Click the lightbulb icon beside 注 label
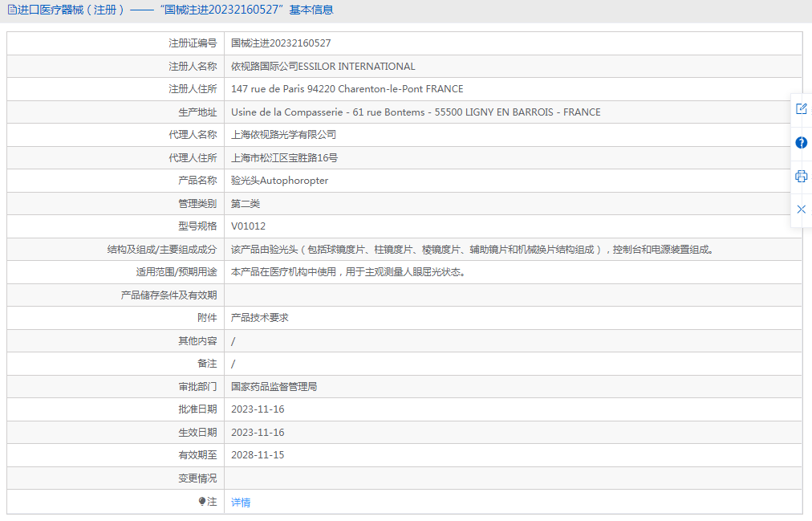This screenshot has width=812, height=521. (202, 501)
